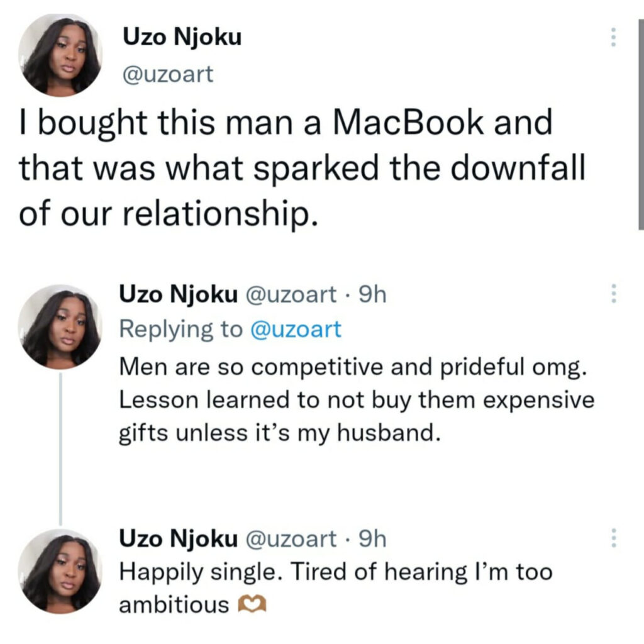
Task: Select the vertical scrollbar on the right edge
Action: pyautogui.click(x=641, y=124)
